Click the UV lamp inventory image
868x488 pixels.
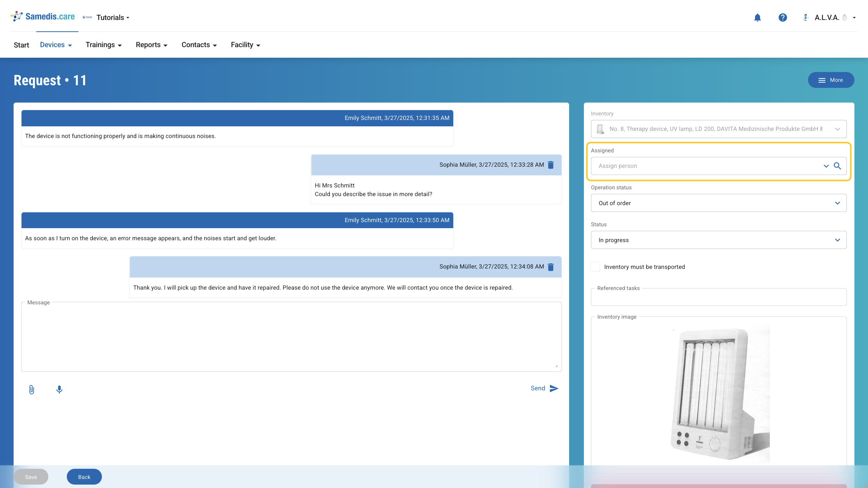(x=719, y=393)
